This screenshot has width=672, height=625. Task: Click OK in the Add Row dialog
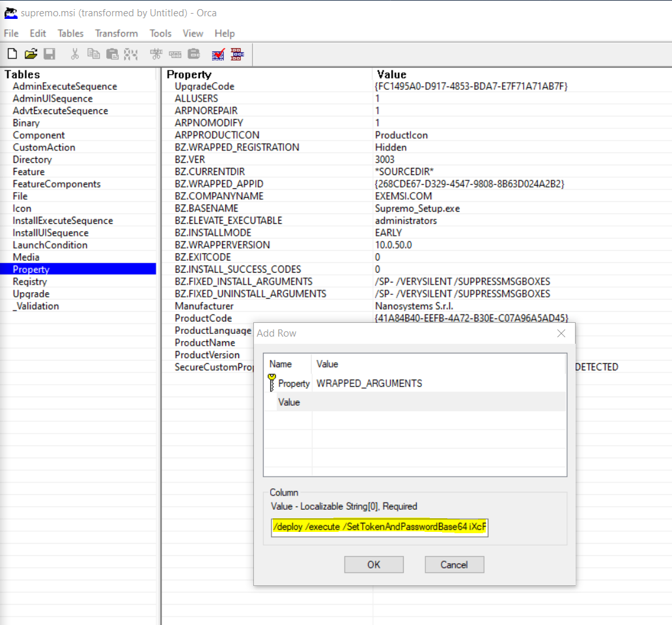pyautogui.click(x=374, y=564)
